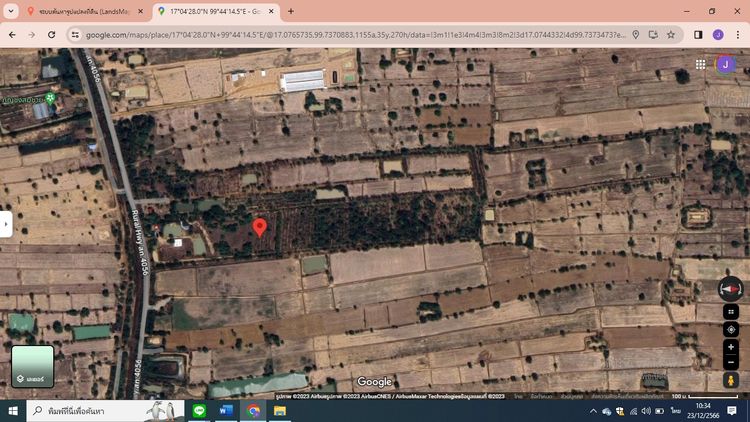Viewport: 750px width, 422px height.
Task: Zoom in with the plus button
Action: [731, 346]
